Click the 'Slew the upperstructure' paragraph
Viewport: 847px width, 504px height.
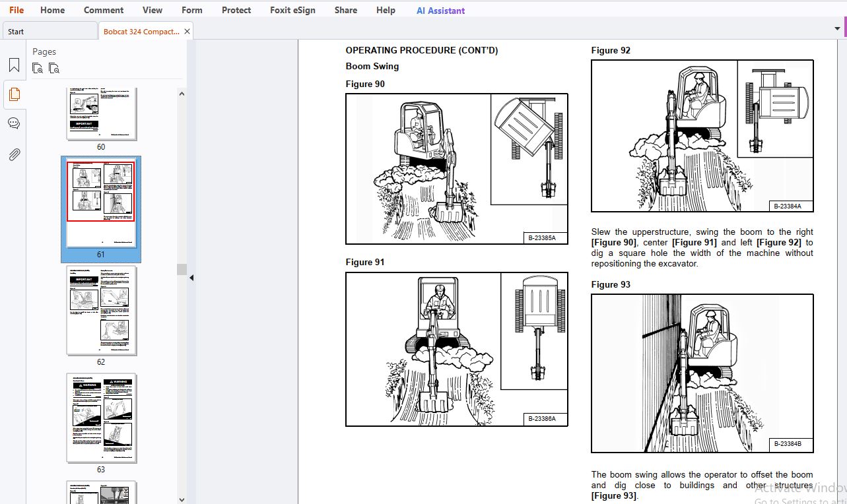point(702,247)
